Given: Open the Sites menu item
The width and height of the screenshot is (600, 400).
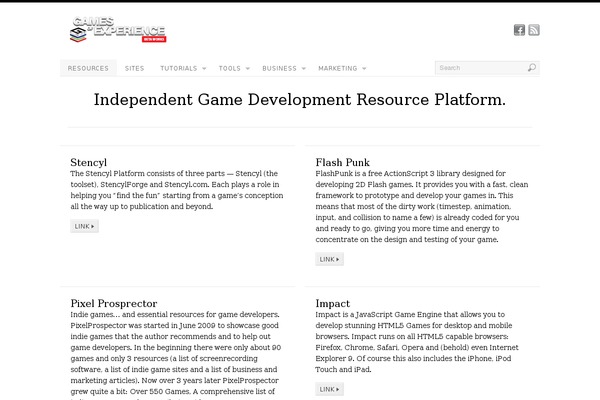Looking at the screenshot, I should coord(134,68).
